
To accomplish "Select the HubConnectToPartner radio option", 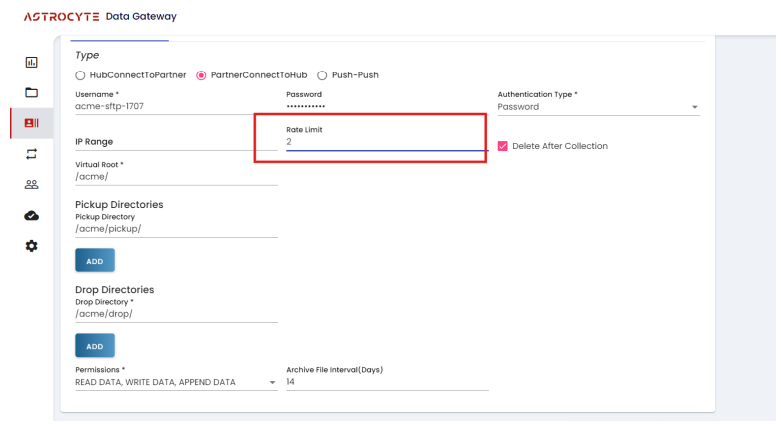I will coord(81,75).
